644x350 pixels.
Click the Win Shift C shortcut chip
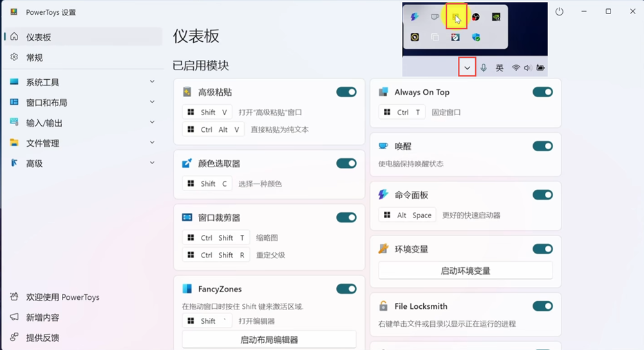[x=207, y=183]
